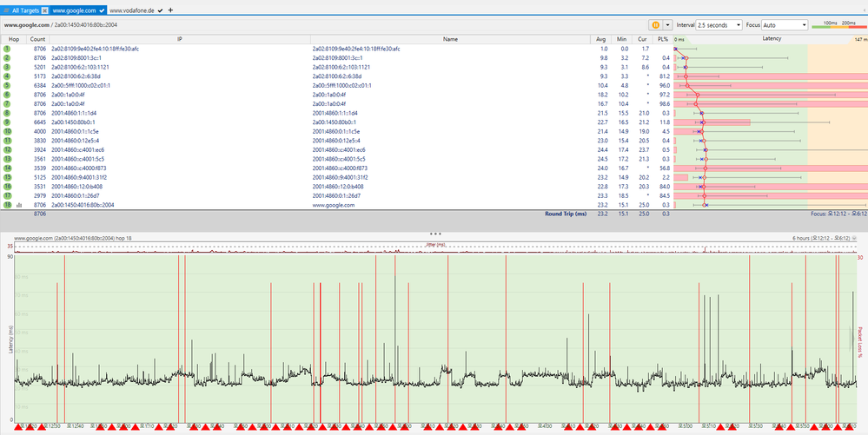
Task: Click the hop 9 latency bar in the graph
Action: (x=712, y=122)
